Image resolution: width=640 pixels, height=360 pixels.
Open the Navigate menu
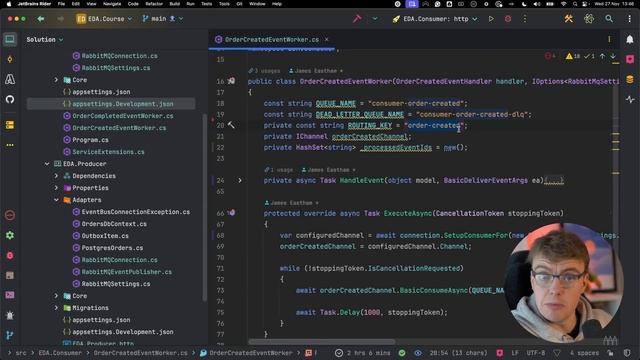(112, 4)
